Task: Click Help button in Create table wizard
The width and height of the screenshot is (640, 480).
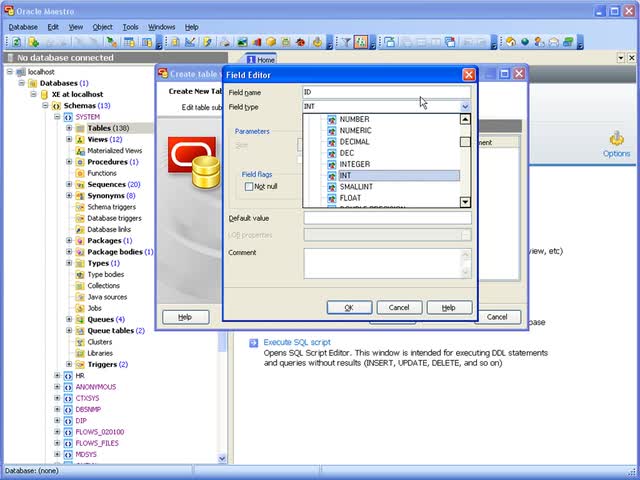Action: tap(186, 317)
